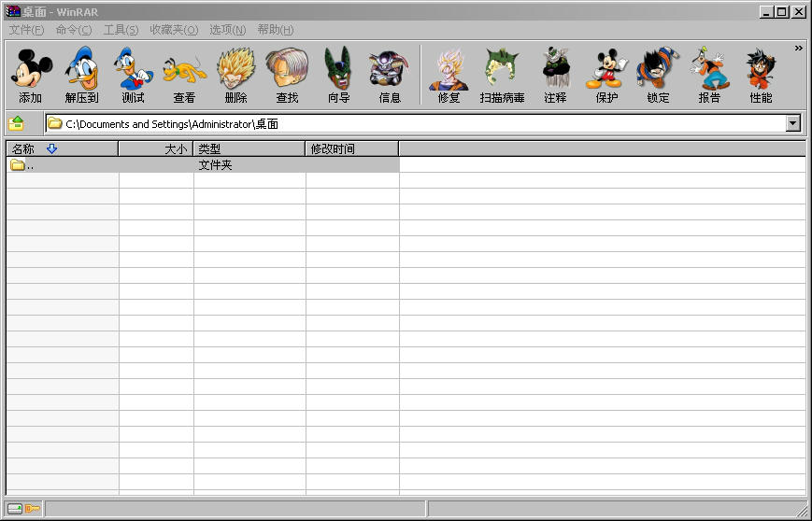Sort by 大小 column header
Viewport: 812px width, 521px height.
(x=156, y=149)
